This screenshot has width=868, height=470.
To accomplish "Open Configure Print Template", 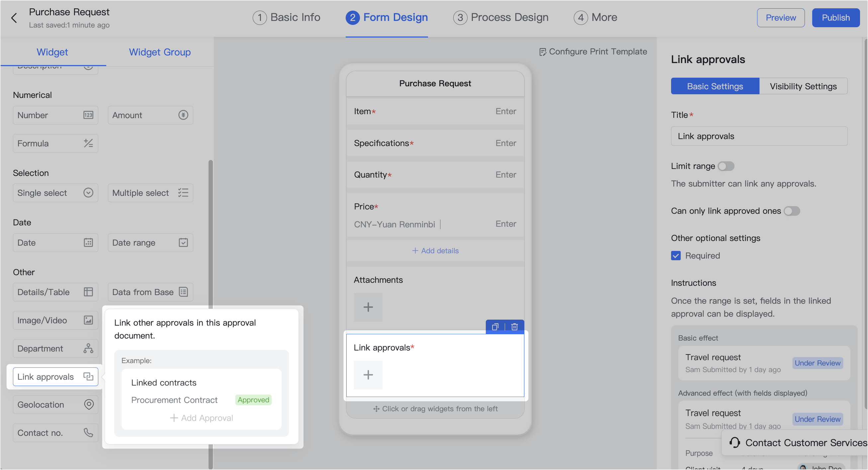I will tap(593, 51).
